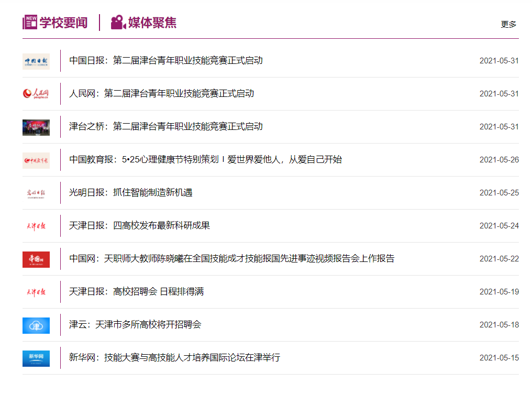
Task: Open 天津日报：四高校发布最新科研成果 article
Action: click(x=140, y=226)
